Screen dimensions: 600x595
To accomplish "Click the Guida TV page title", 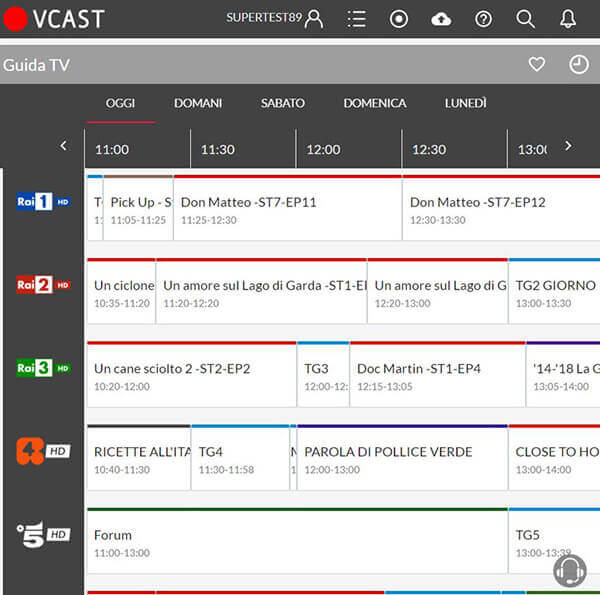I will click(36, 65).
